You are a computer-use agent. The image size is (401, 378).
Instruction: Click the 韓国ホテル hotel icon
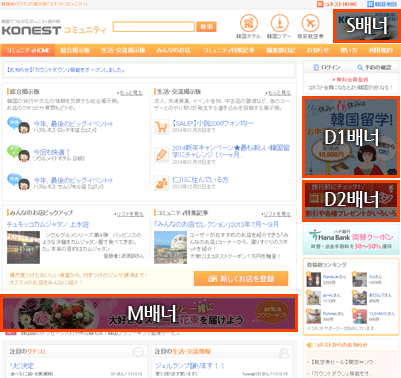(249, 23)
